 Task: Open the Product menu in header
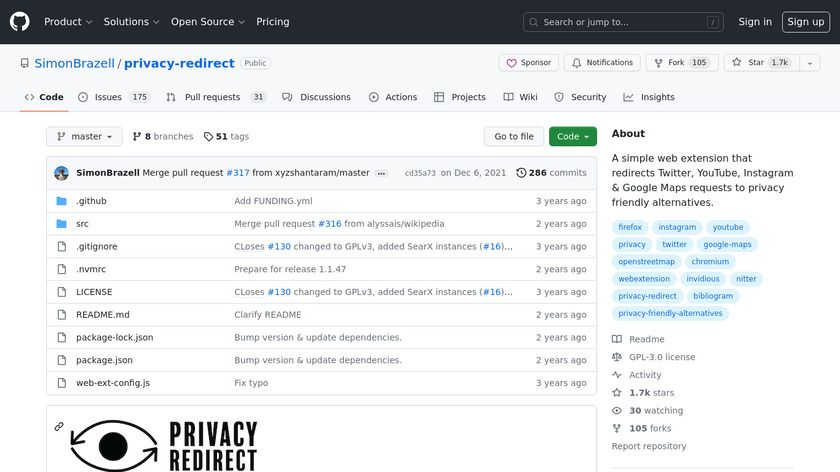68,22
